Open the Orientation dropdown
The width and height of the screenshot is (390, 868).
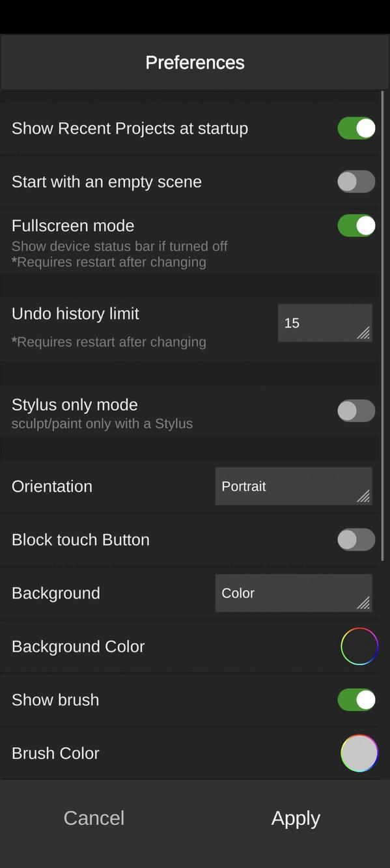pos(293,486)
